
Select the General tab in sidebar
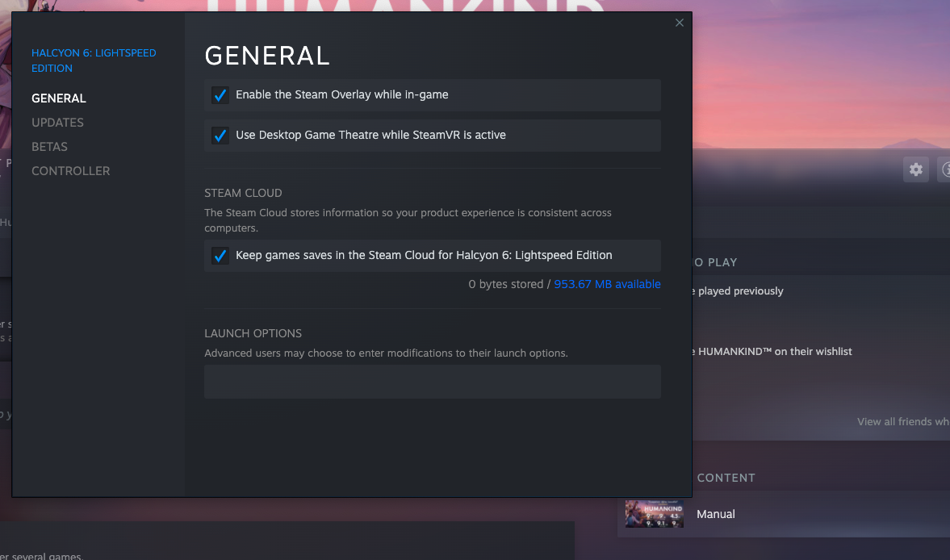(x=59, y=98)
